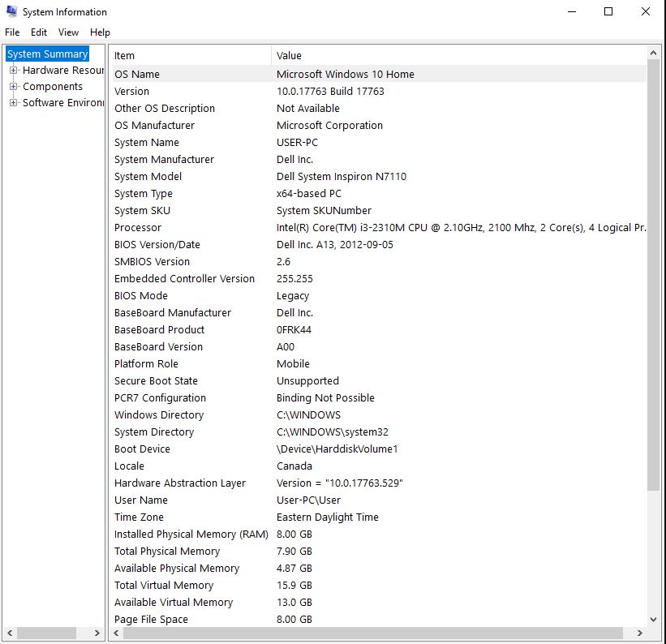
Task: Select the Hardware Resources tree item
Action: click(x=63, y=70)
